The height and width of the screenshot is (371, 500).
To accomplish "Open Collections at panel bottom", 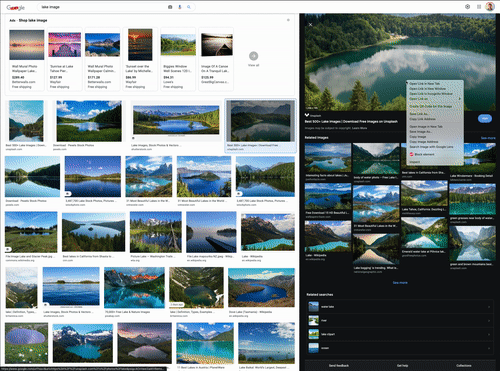I will coord(464,366).
